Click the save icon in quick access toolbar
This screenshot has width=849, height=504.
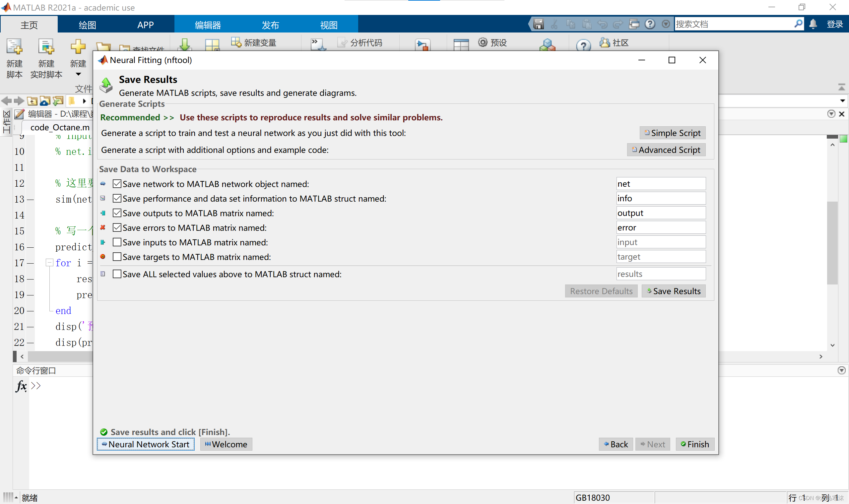coord(539,24)
